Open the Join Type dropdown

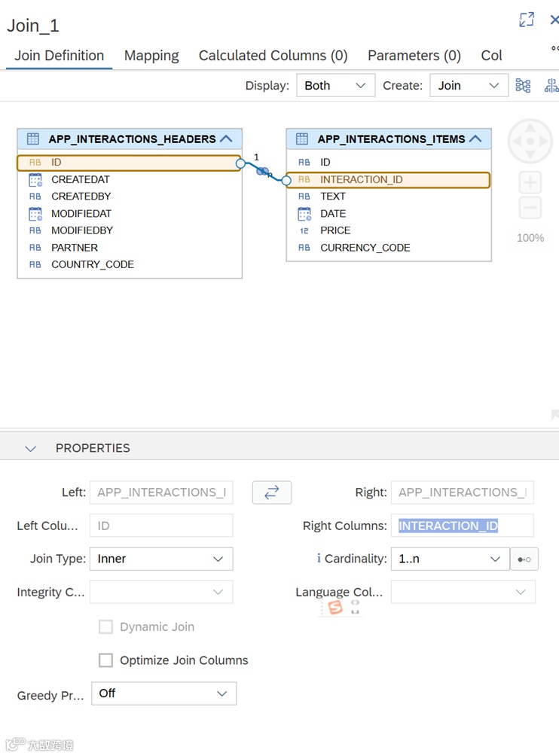click(161, 559)
